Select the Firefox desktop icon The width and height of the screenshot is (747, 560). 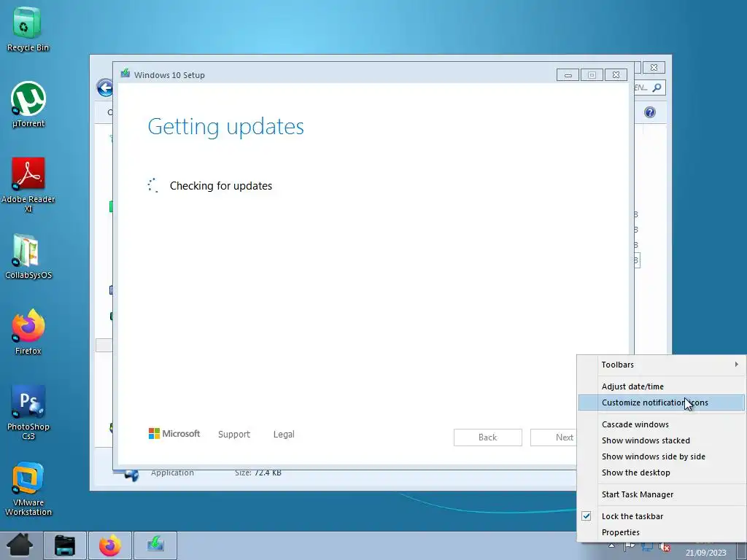(x=28, y=332)
